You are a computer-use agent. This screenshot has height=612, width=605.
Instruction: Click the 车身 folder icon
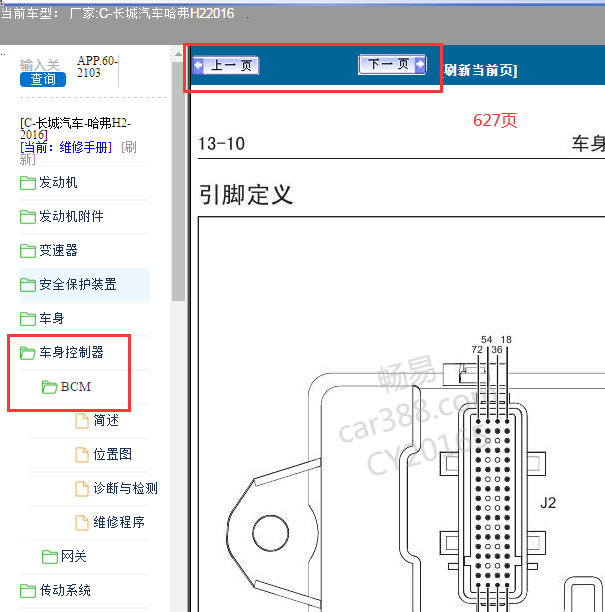(28, 318)
